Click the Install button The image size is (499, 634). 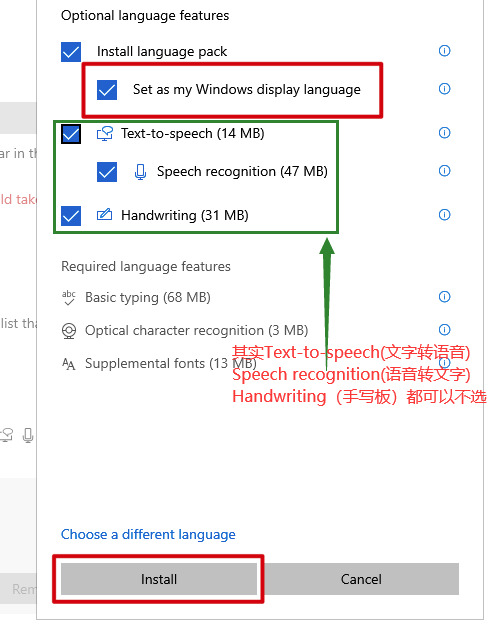click(159, 579)
